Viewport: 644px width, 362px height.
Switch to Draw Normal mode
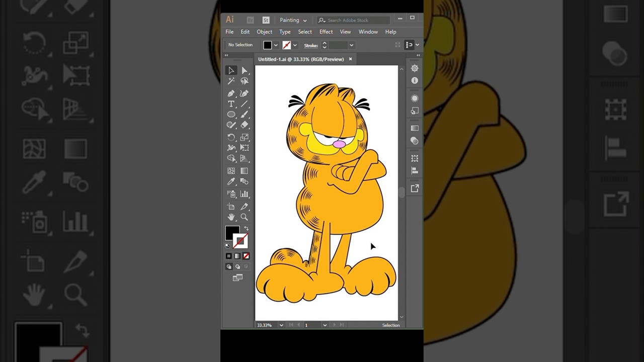pyautogui.click(x=229, y=267)
